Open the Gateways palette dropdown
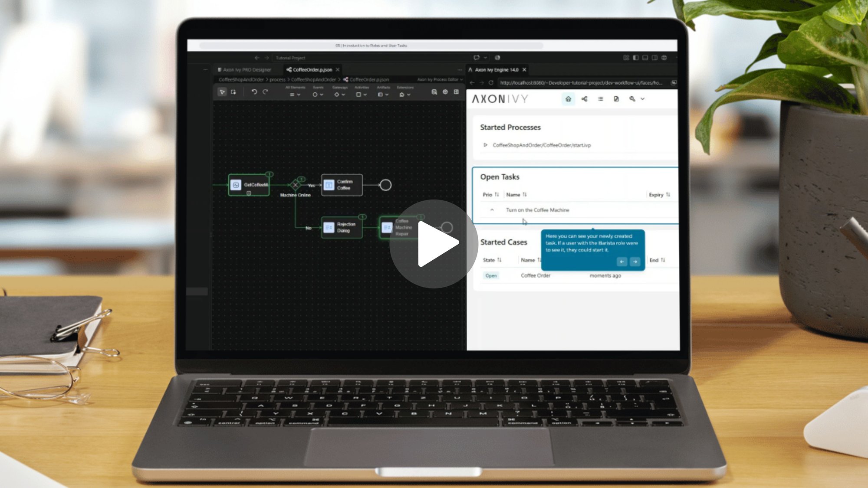The image size is (868, 488). [x=339, y=94]
